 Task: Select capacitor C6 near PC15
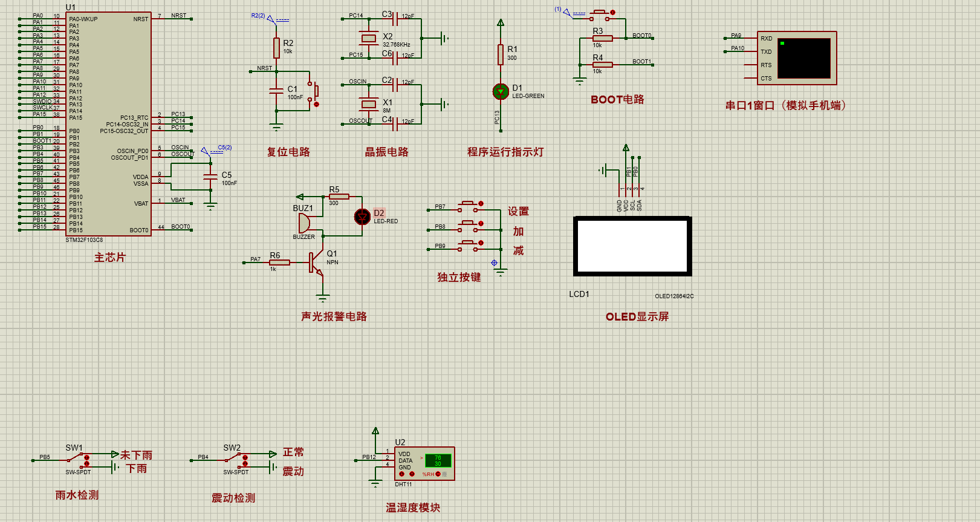(396, 58)
